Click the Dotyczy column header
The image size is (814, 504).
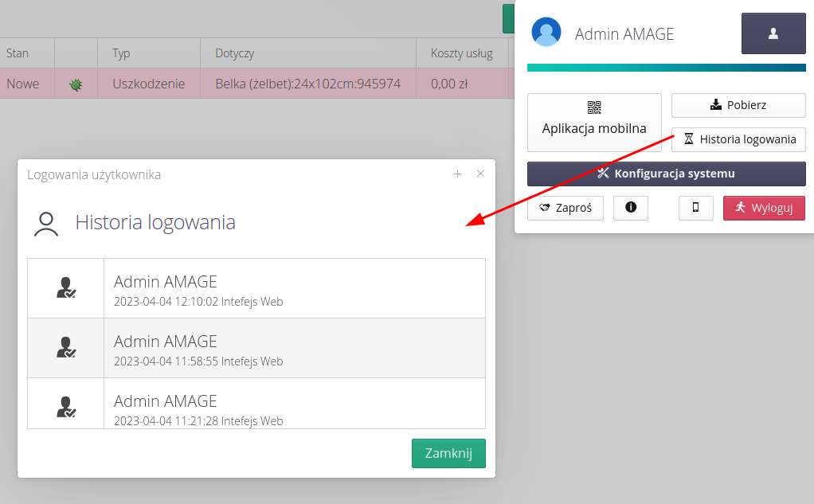click(235, 54)
